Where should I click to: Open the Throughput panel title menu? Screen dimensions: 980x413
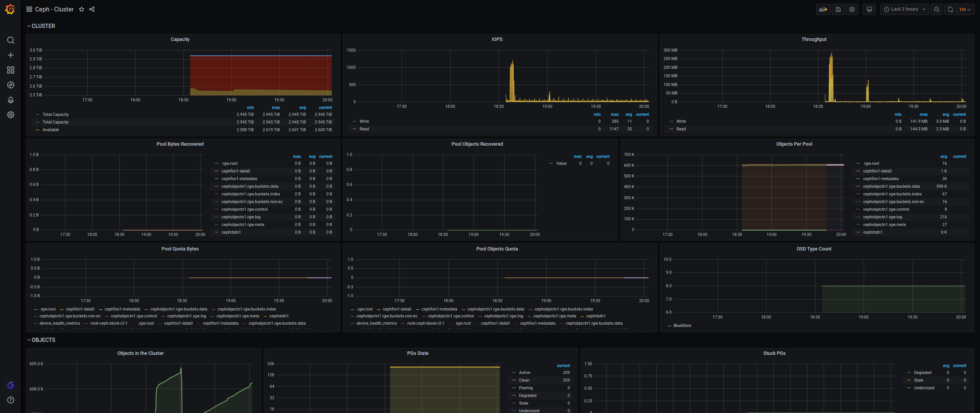(x=814, y=39)
